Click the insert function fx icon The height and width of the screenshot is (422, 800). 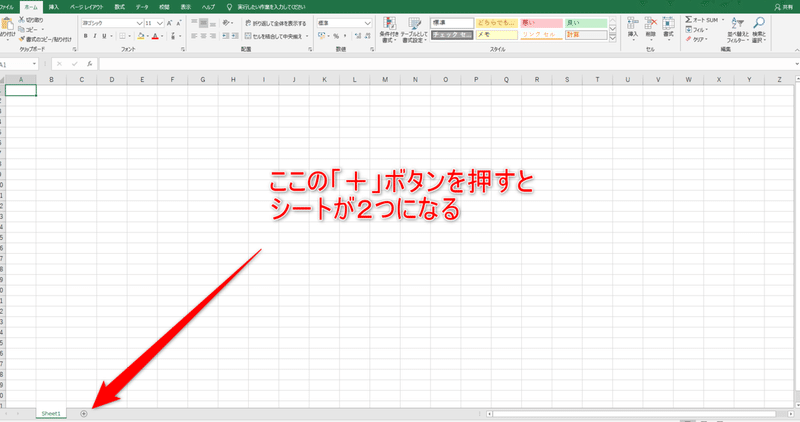(x=89, y=64)
